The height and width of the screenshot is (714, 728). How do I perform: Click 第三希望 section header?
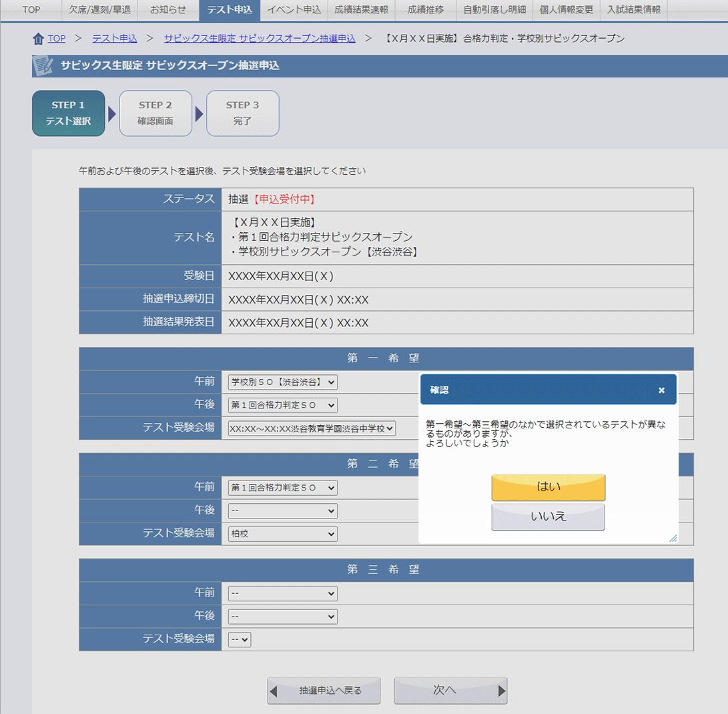[x=386, y=570]
